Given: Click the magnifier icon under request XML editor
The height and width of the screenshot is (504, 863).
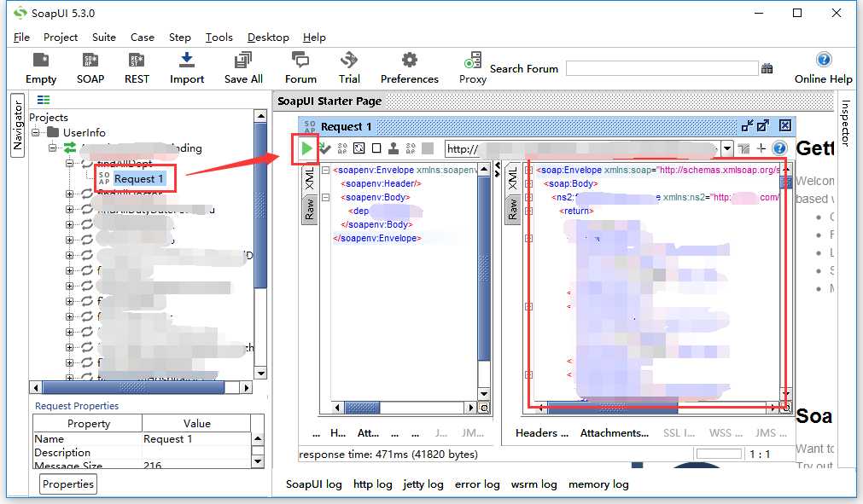Looking at the screenshot, I should tap(484, 408).
